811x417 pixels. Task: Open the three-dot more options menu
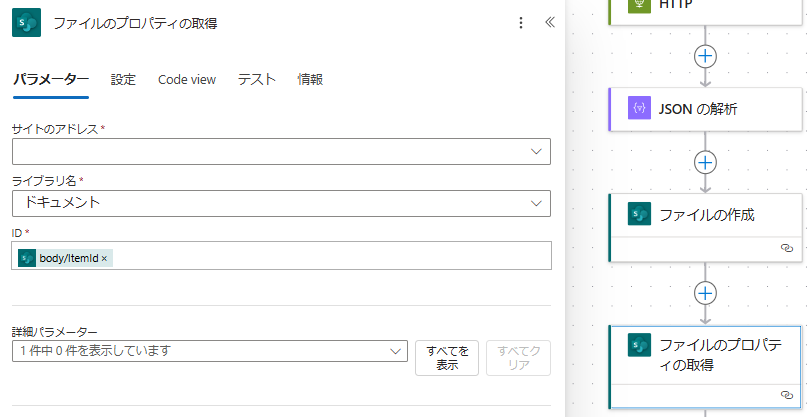(521, 23)
